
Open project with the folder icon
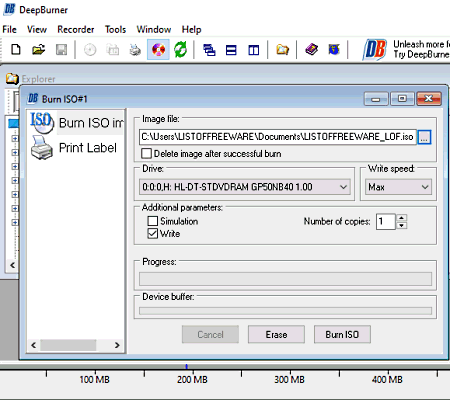(x=38, y=50)
